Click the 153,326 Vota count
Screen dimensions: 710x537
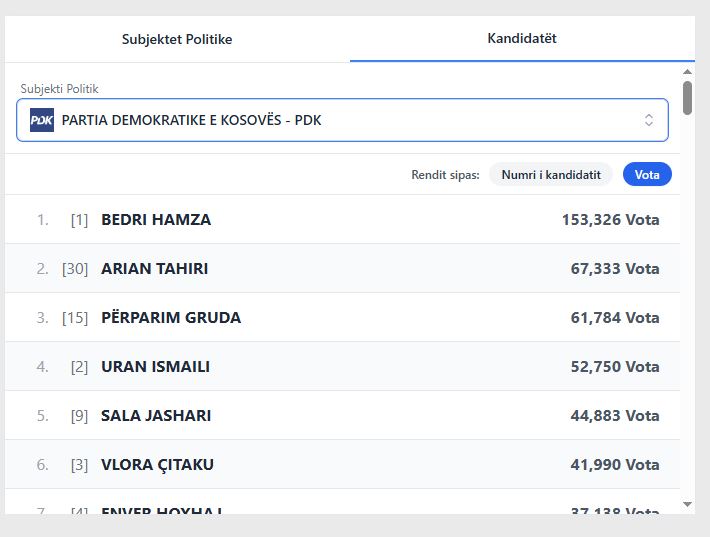click(610, 220)
